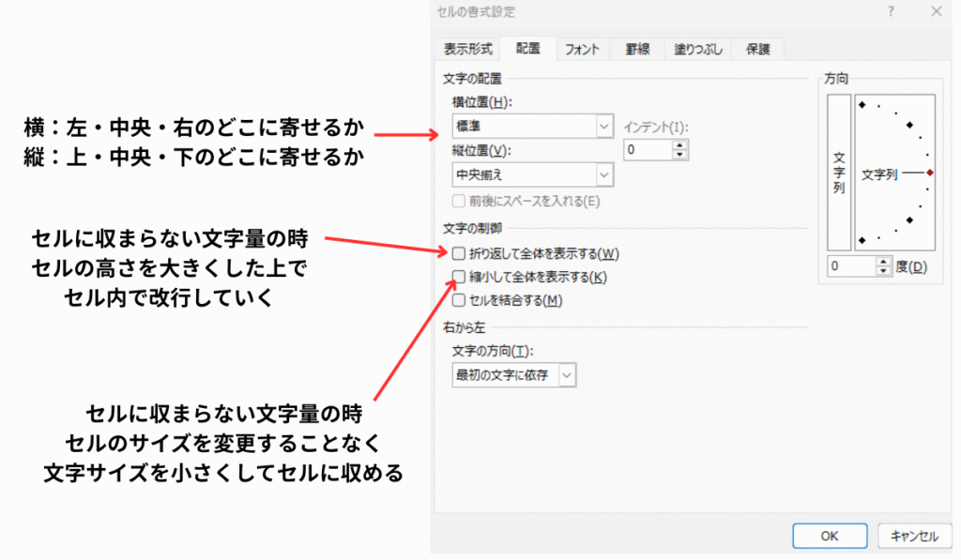This screenshot has width=961, height=560.
Task: Decrease 度 angle with down arrow
Action: click(882, 272)
